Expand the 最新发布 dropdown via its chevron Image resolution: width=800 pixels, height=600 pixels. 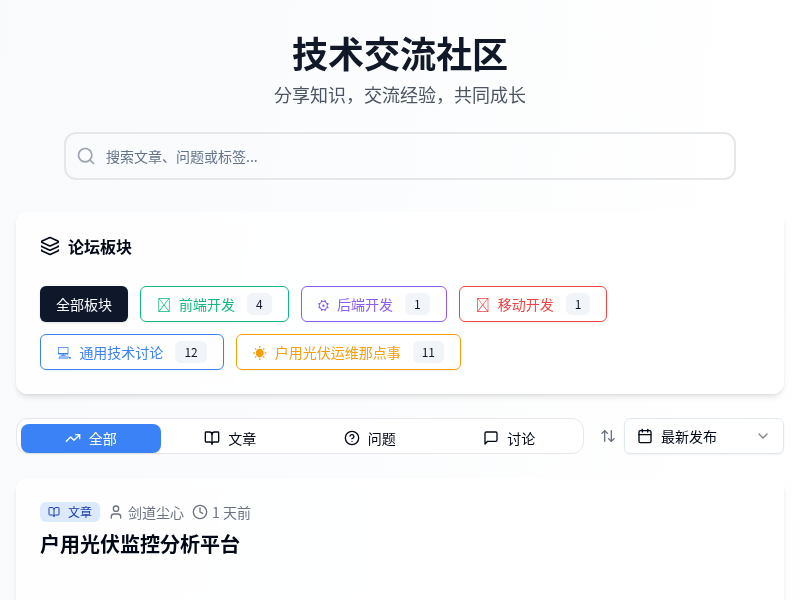764,436
